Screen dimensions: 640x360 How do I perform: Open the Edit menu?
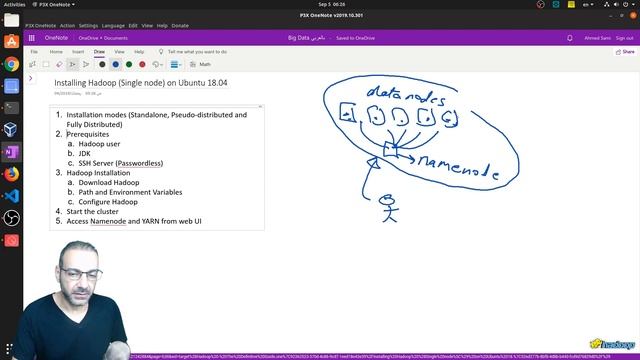(x=133, y=26)
